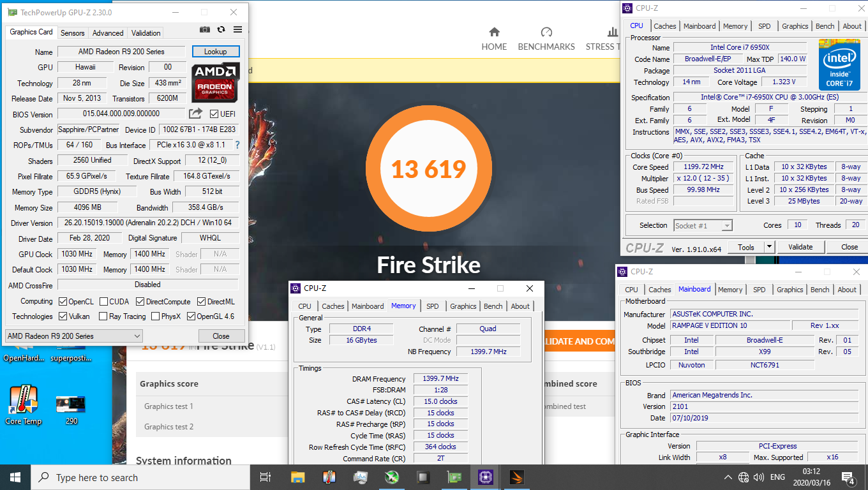
Task: Open File Explorer from the taskbar
Action: click(297, 477)
